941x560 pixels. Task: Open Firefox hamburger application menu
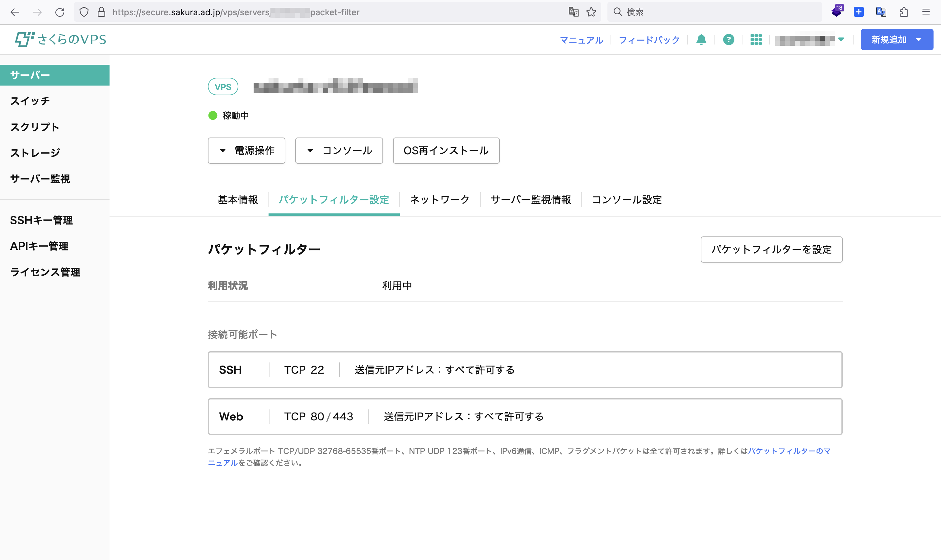pos(925,12)
